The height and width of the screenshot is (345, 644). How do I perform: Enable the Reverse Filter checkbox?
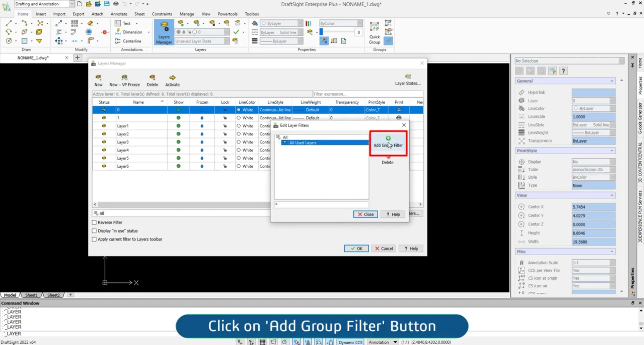pyautogui.click(x=94, y=222)
